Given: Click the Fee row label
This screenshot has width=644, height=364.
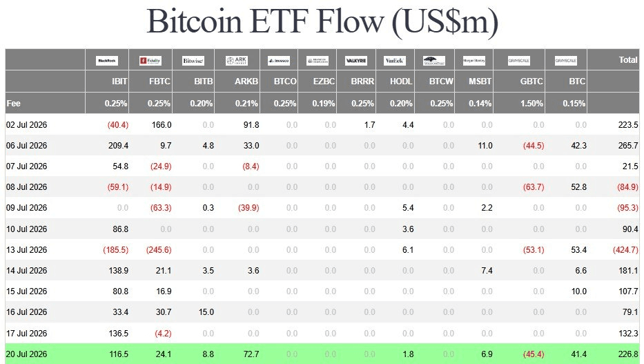Looking at the screenshot, I should (x=13, y=103).
